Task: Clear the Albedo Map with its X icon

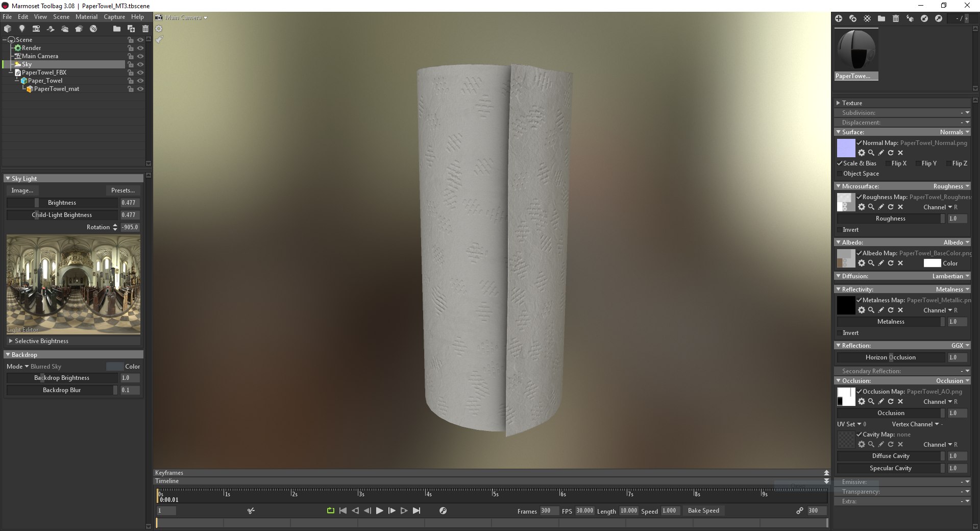Action: 900,263
